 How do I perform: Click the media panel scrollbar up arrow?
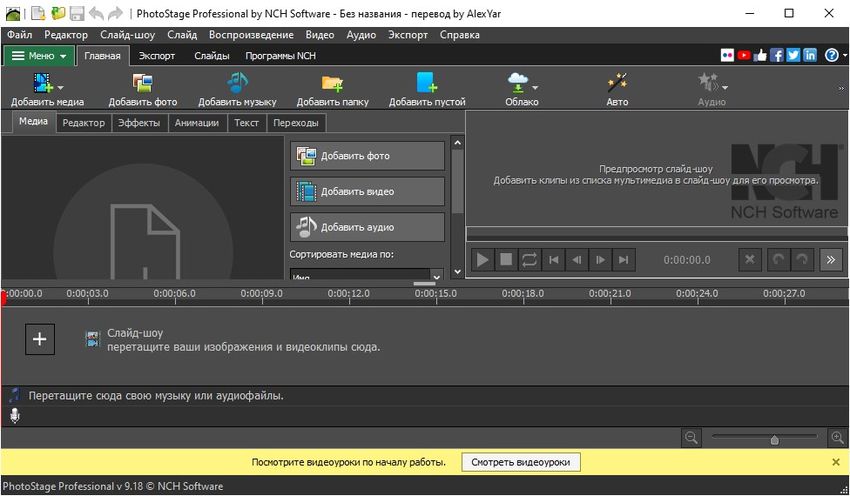(x=458, y=143)
